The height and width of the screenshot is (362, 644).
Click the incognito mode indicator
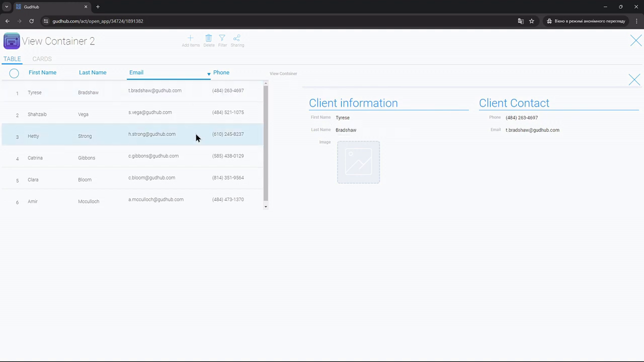(x=586, y=21)
